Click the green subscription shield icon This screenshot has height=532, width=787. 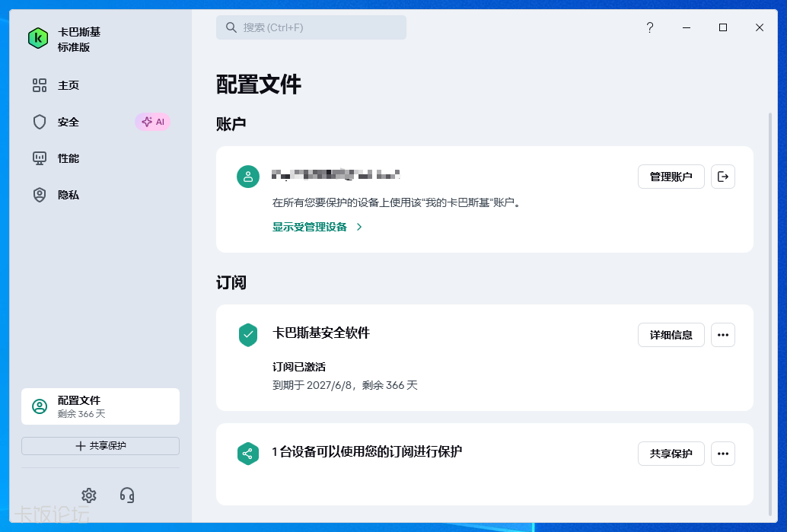[248, 335]
